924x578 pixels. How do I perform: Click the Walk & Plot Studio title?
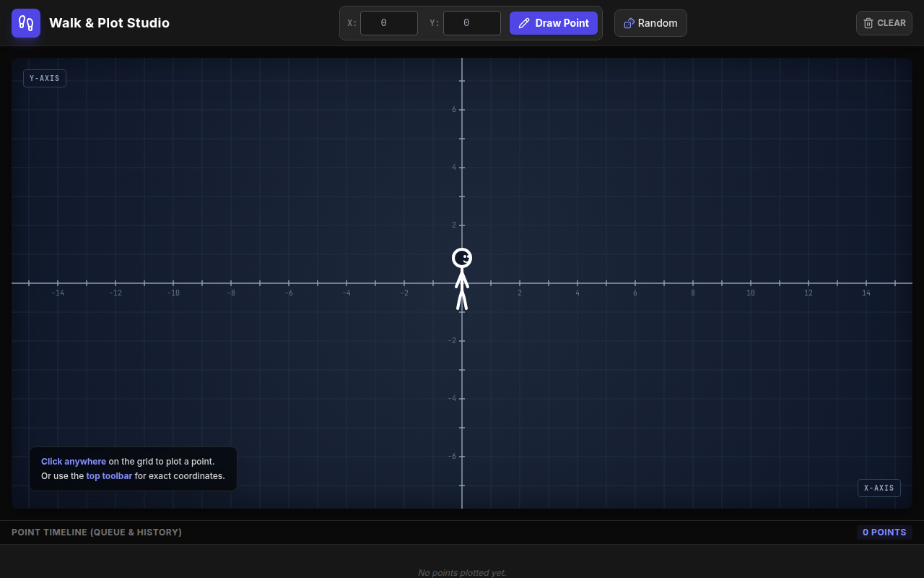pos(109,23)
